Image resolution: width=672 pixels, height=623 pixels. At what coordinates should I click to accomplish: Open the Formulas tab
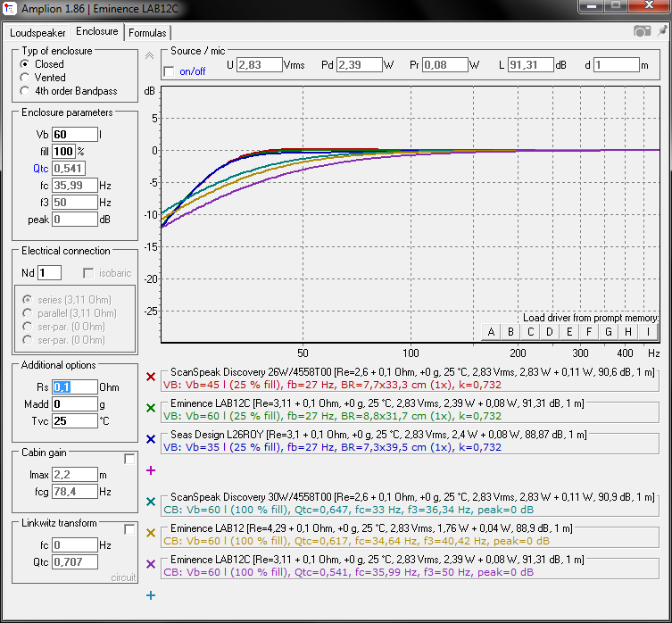pyautogui.click(x=147, y=33)
